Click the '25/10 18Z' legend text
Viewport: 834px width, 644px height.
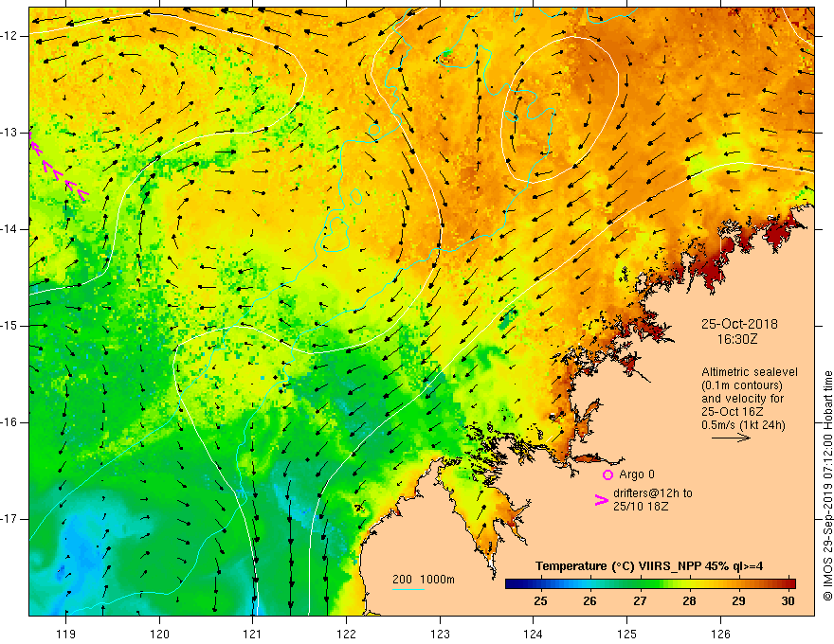click(x=641, y=507)
